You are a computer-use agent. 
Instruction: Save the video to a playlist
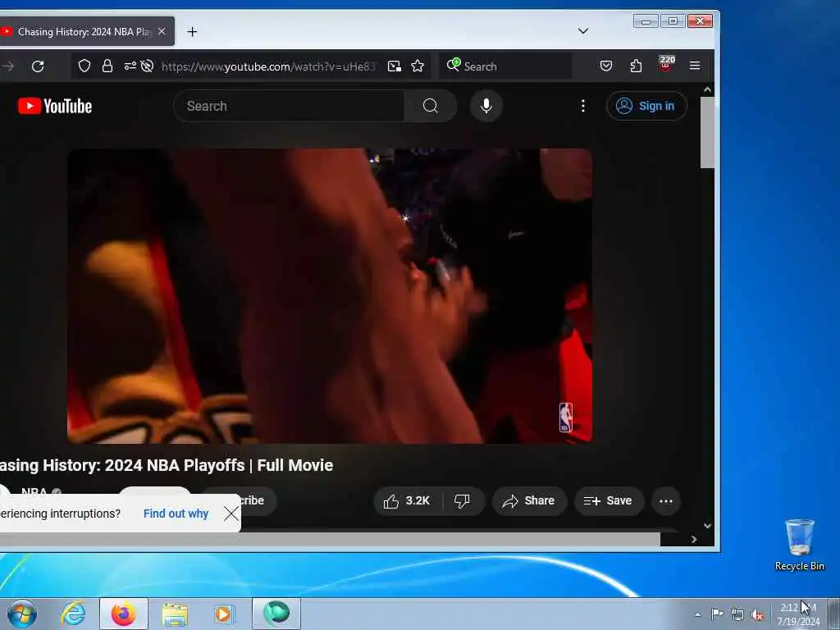(x=608, y=501)
